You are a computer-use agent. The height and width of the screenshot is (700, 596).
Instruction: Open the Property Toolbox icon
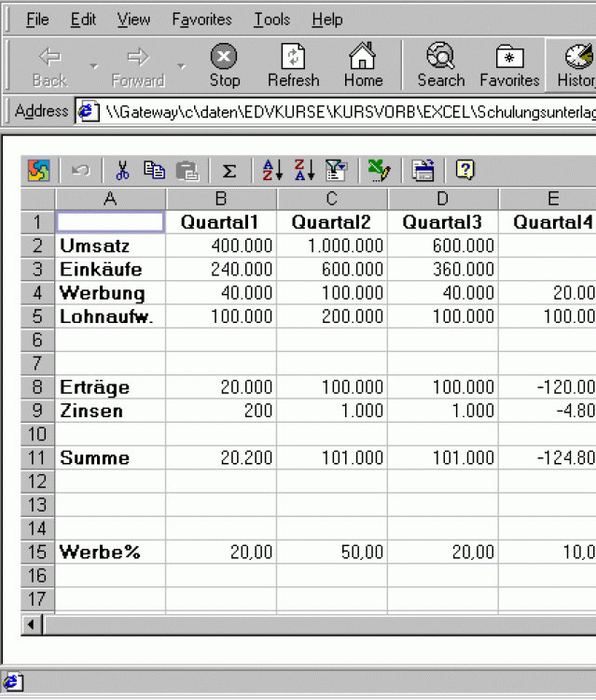(423, 170)
